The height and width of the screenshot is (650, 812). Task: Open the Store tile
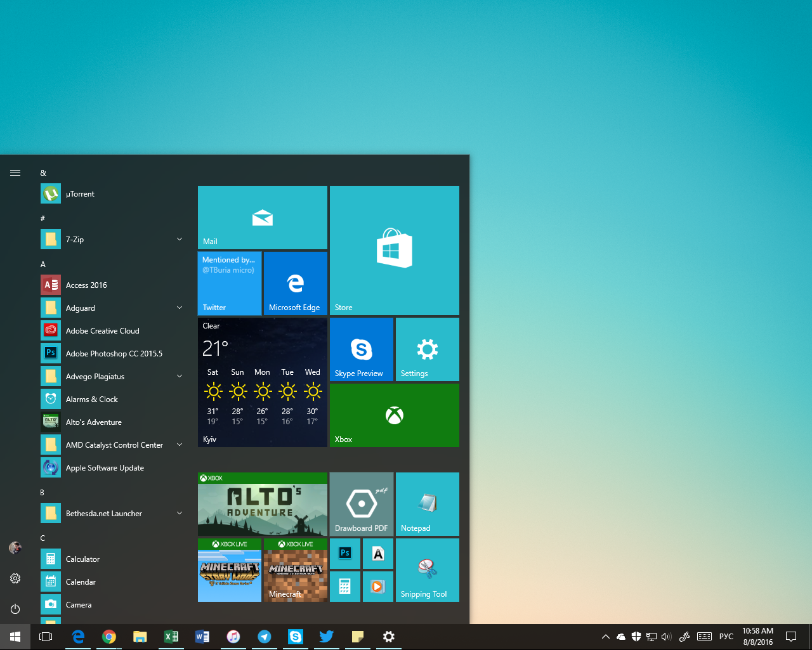click(395, 250)
